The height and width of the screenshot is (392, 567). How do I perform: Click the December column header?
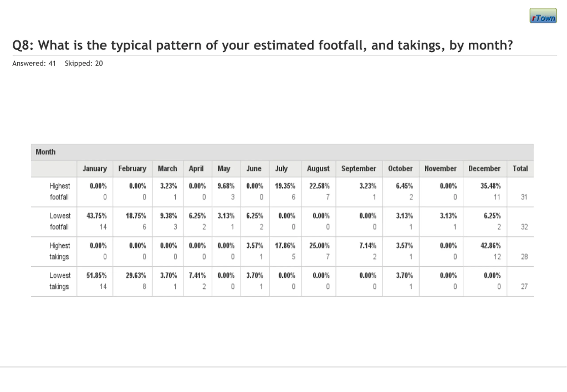tap(484, 169)
